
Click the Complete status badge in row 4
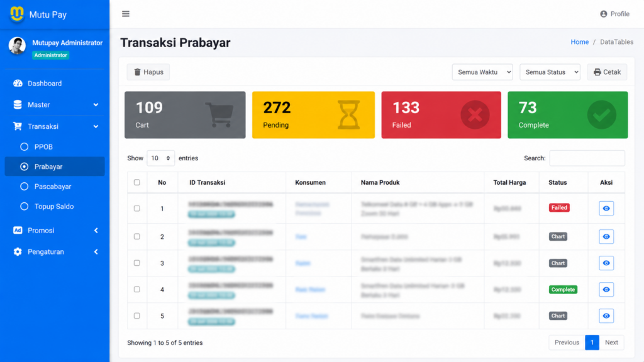563,289
